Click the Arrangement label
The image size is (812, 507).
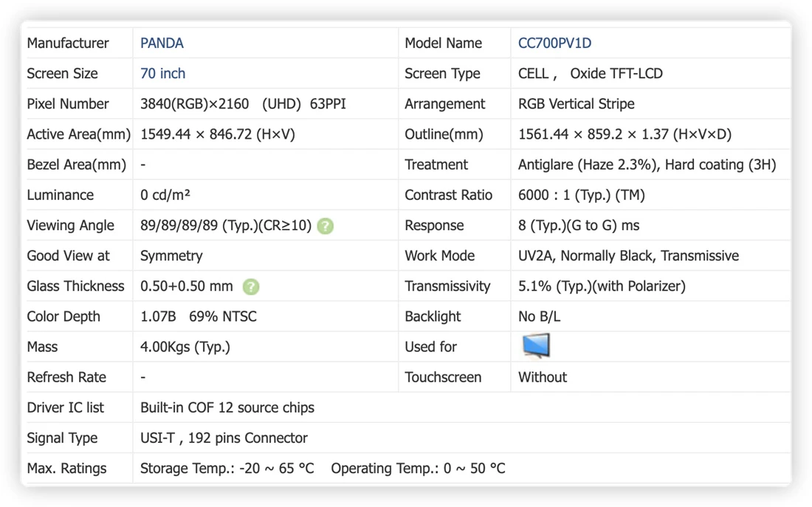445,103
